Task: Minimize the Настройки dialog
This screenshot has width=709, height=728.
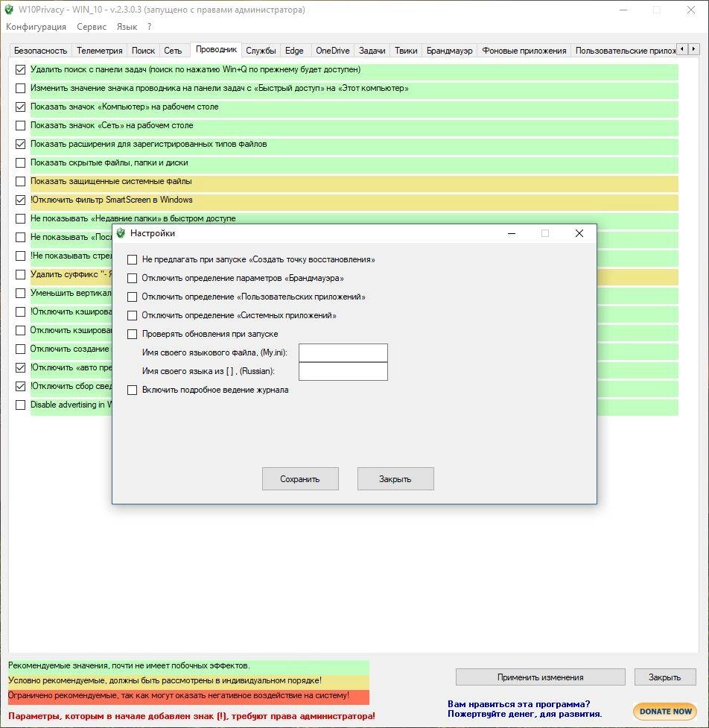Action: click(x=512, y=233)
